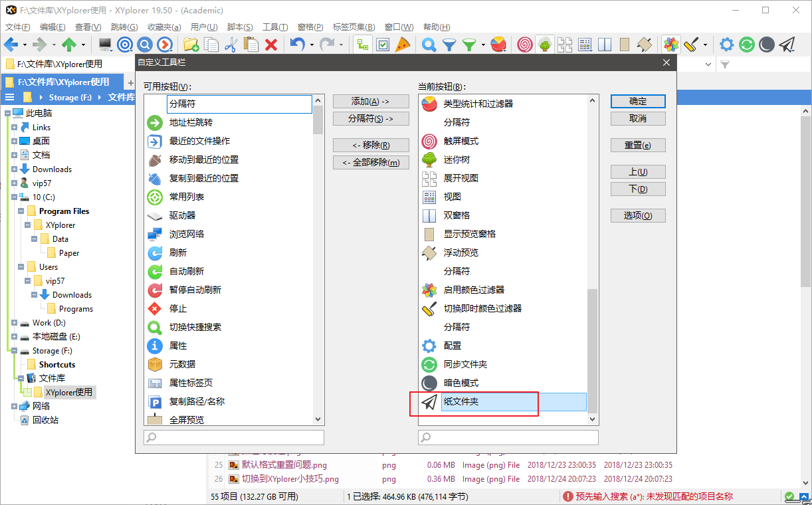
Task: Toggle the colorful pinwheel color filters button
Action: click(671, 45)
